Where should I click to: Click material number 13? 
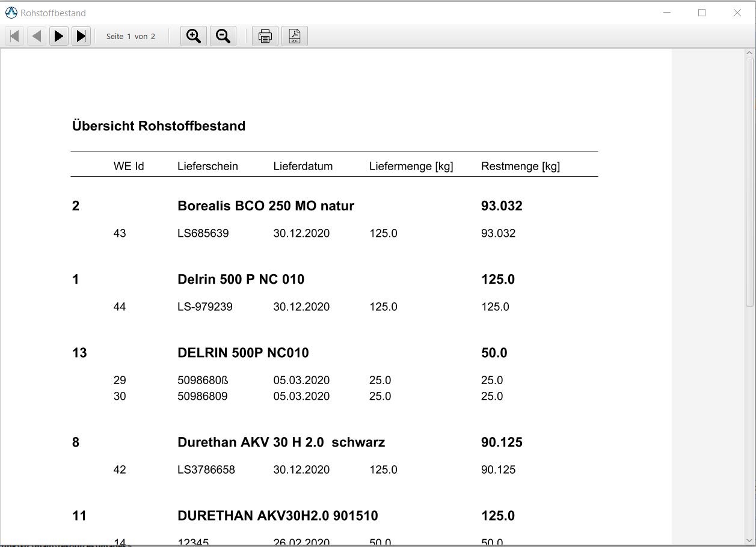click(x=79, y=353)
